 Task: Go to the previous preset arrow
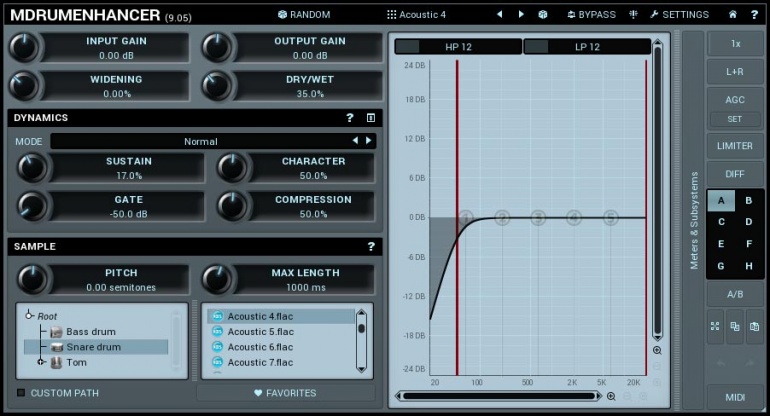click(500, 14)
